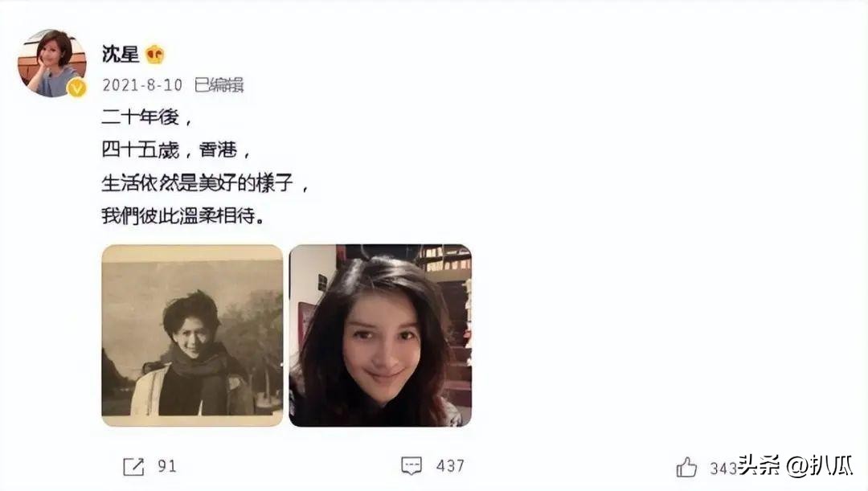Open the black-and-white old photo thumbnail
This screenshot has height=491, width=868.
(x=192, y=335)
